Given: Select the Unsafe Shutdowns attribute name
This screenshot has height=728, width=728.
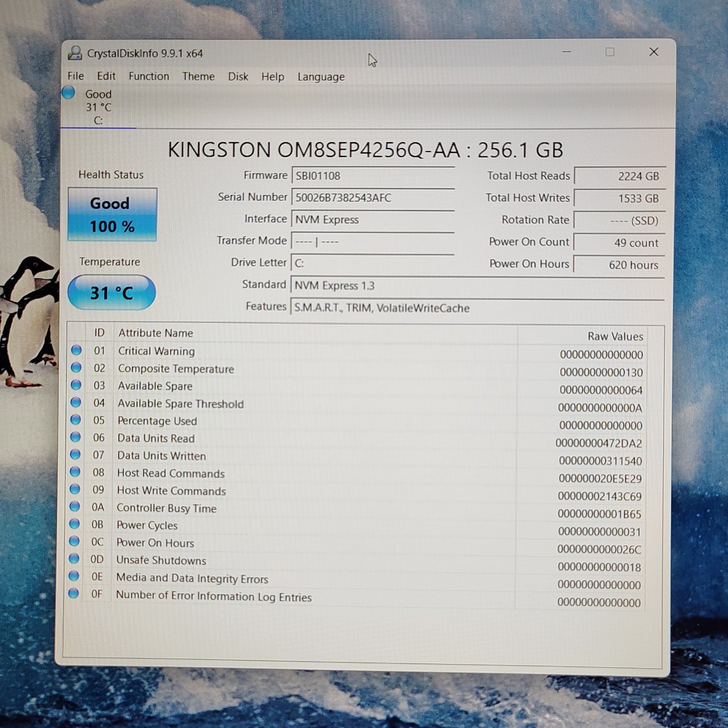Looking at the screenshot, I should (161, 560).
